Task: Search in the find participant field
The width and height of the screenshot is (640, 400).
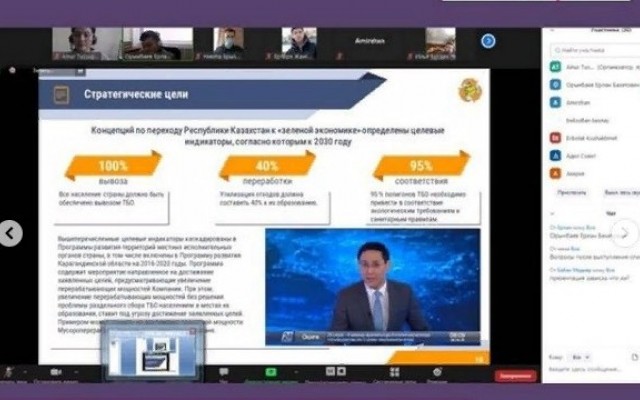Action: (x=590, y=50)
